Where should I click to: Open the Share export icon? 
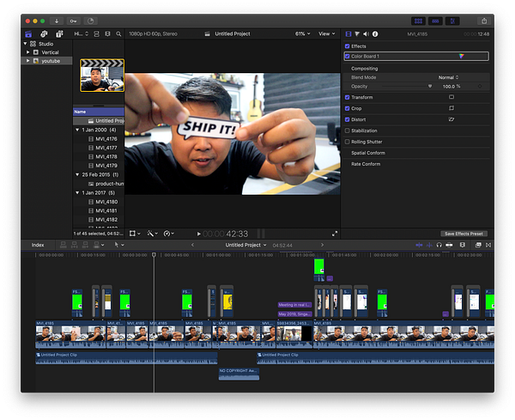tap(484, 21)
